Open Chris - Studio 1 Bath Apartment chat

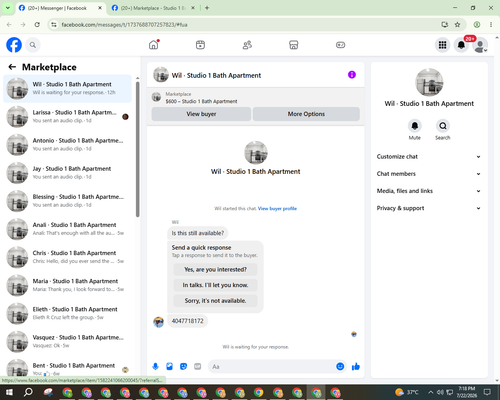coord(68,257)
